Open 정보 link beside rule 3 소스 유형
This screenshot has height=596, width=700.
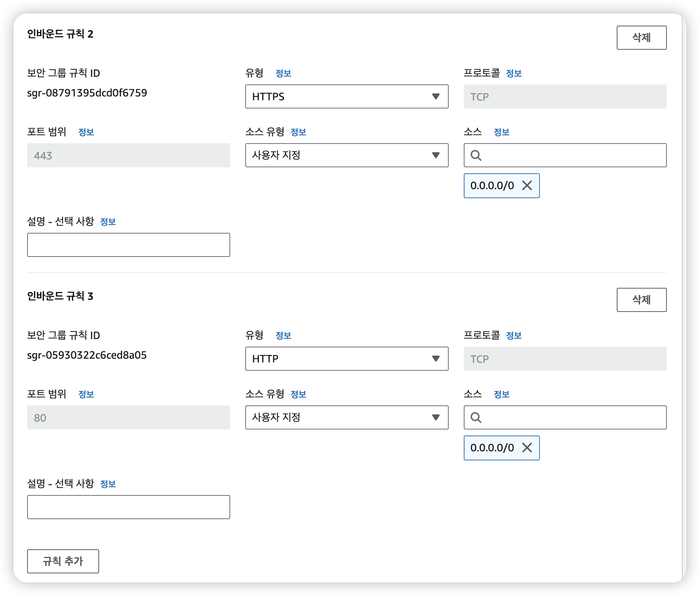click(298, 394)
